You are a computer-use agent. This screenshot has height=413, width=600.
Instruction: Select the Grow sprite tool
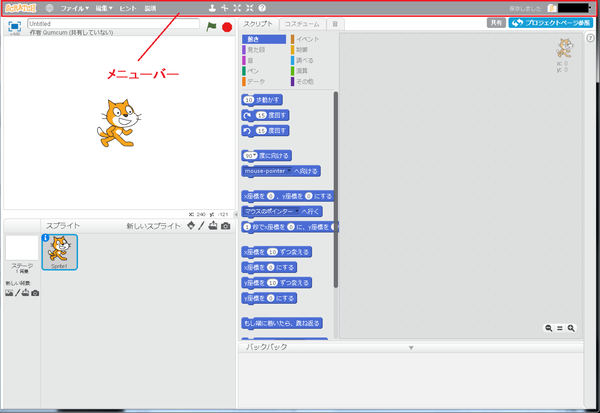(237, 8)
